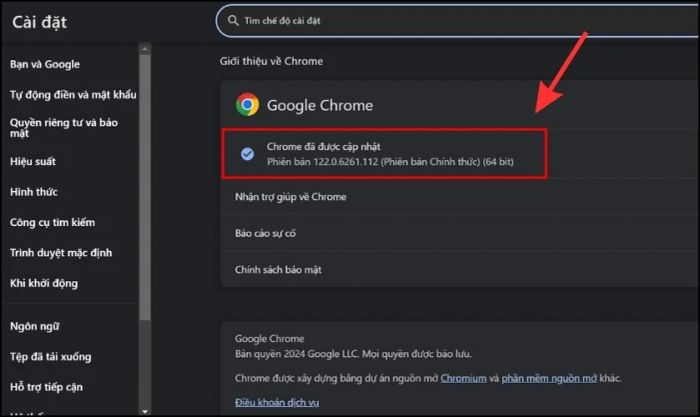The image size is (700, 417).
Task: Open "Ngôn ngữ" settings section
Action: pos(35,326)
